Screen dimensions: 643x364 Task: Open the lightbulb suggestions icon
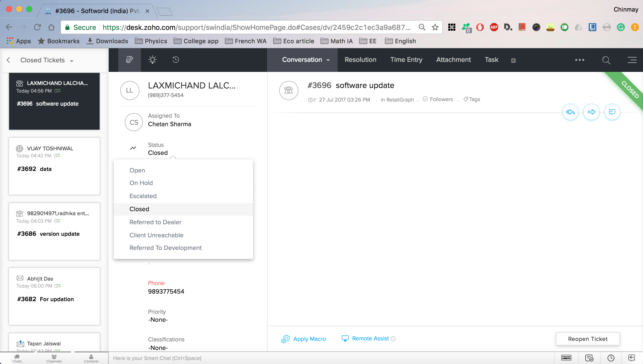(152, 60)
